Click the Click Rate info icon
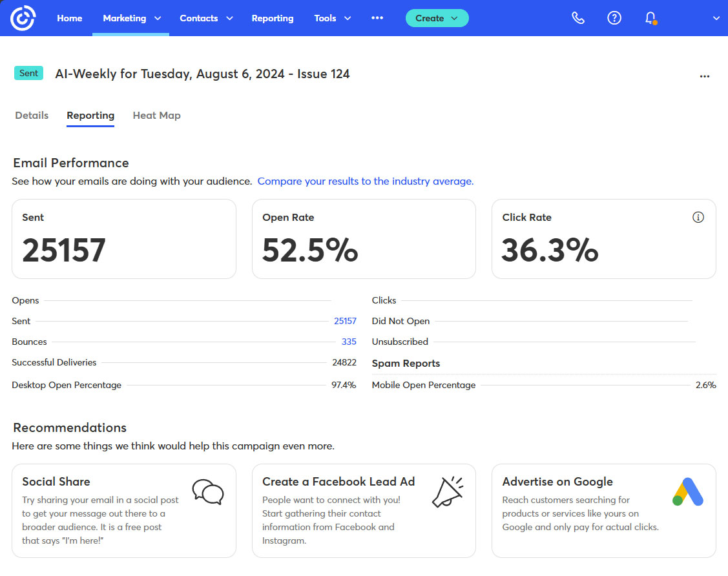 tap(698, 218)
